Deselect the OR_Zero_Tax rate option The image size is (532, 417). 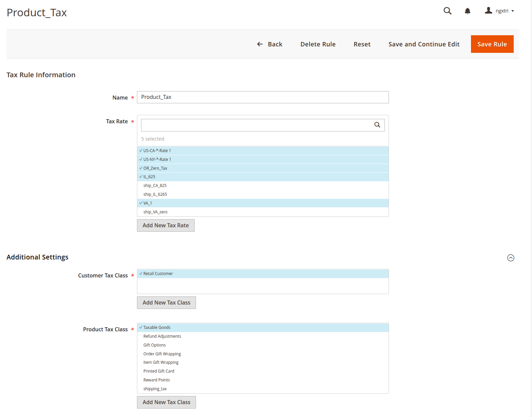[155, 168]
